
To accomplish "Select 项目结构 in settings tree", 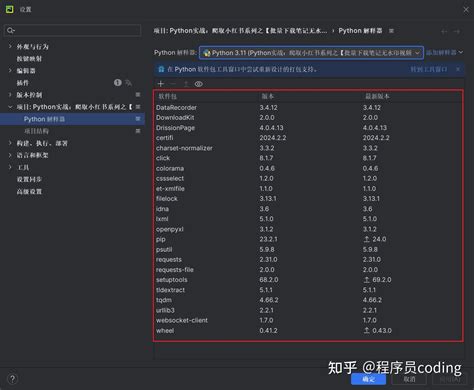I will [x=36, y=131].
